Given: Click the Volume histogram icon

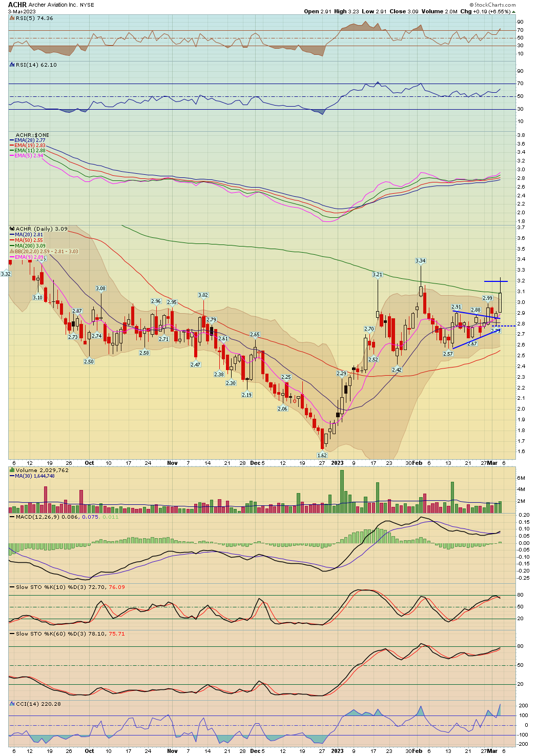Looking at the screenshot, I should (x=11, y=469).
